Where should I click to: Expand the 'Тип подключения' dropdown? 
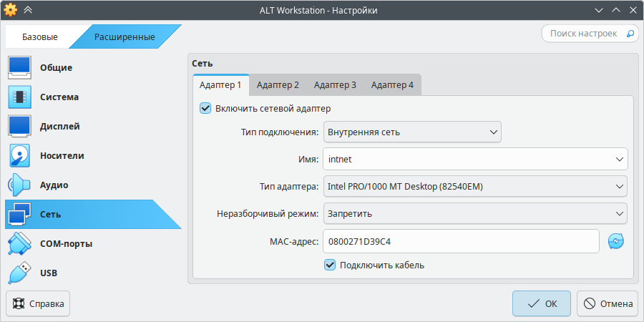[x=412, y=132]
